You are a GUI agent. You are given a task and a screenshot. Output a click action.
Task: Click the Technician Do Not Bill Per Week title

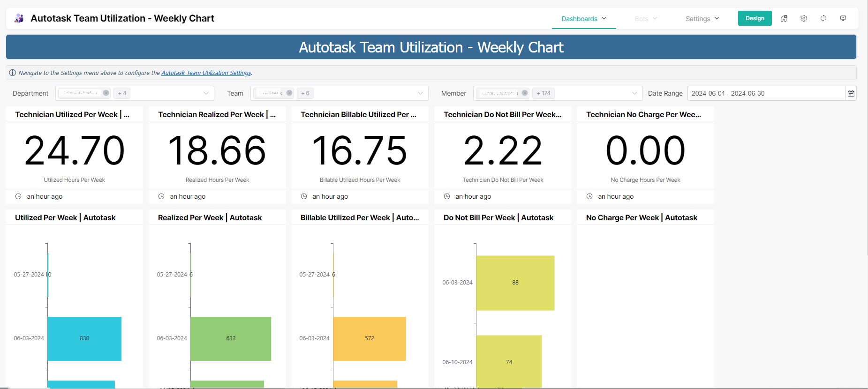pyautogui.click(x=502, y=114)
